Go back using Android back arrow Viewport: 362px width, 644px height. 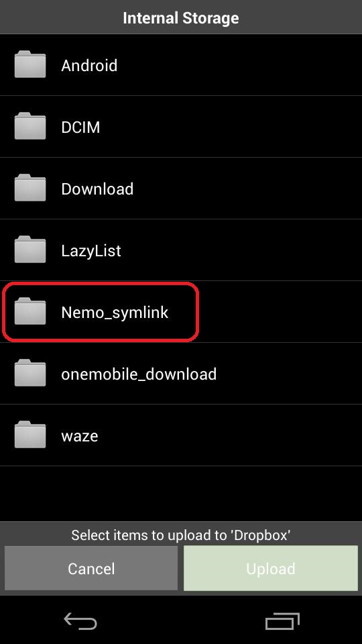point(80,621)
